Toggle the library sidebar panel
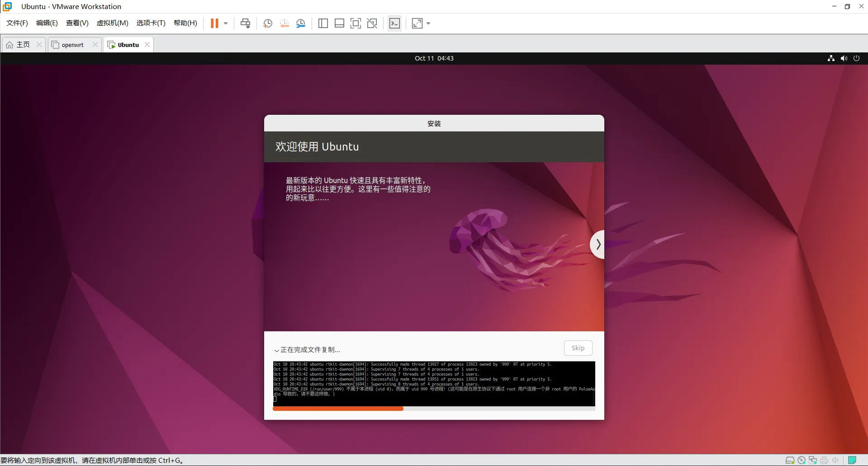The width and height of the screenshot is (868, 466). 323,23
